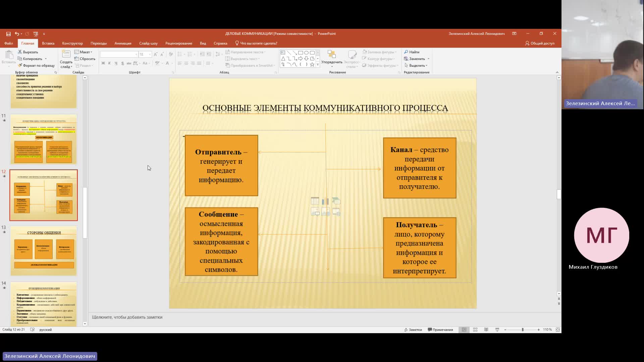Click the Undo arrow in the quick access toolbar

tap(16, 34)
